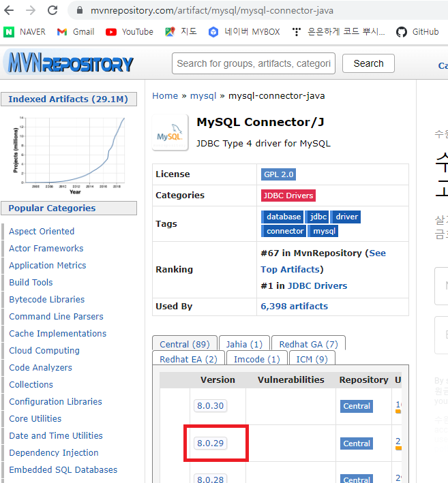This screenshot has height=483, width=448.
Task: Open Configuration Libraries category
Action: click(55, 402)
